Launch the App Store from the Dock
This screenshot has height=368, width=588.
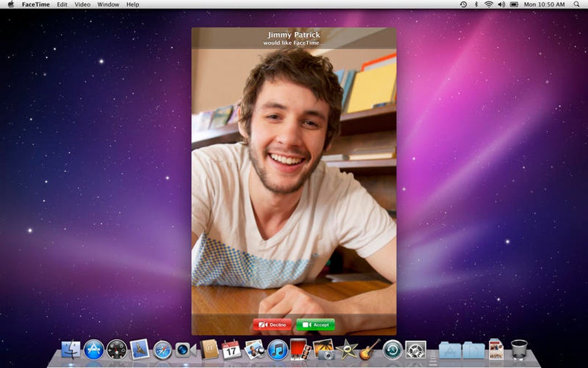[94, 350]
